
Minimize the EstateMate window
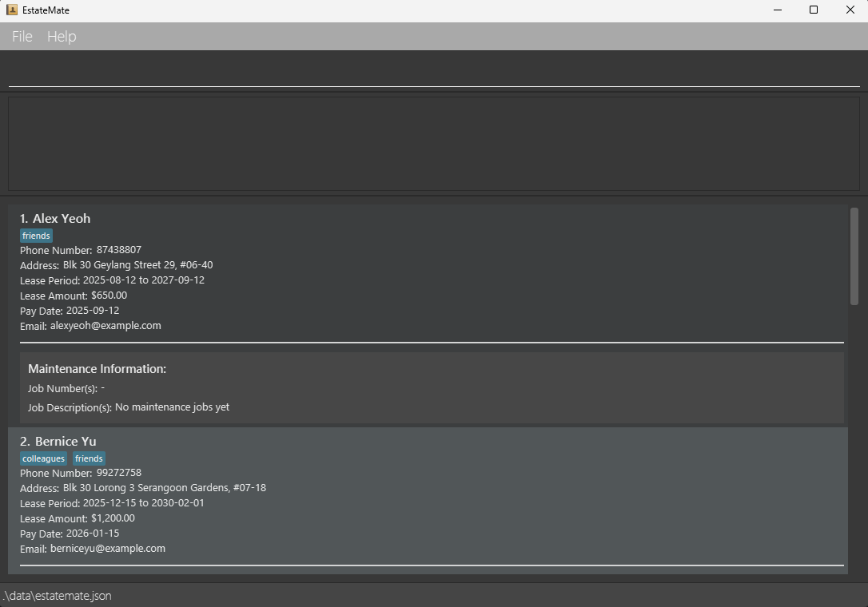point(777,10)
